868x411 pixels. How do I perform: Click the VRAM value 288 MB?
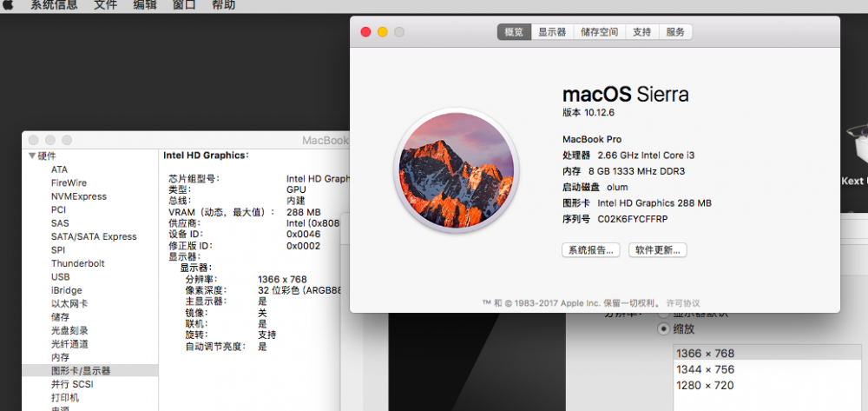pyautogui.click(x=303, y=212)
